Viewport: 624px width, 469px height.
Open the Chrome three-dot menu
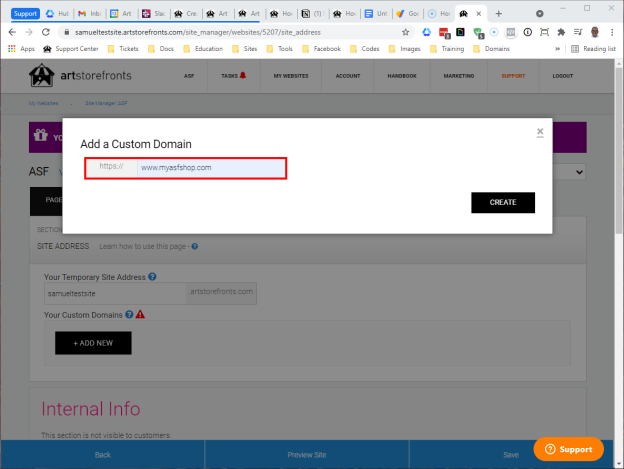(x=612, y=32)
